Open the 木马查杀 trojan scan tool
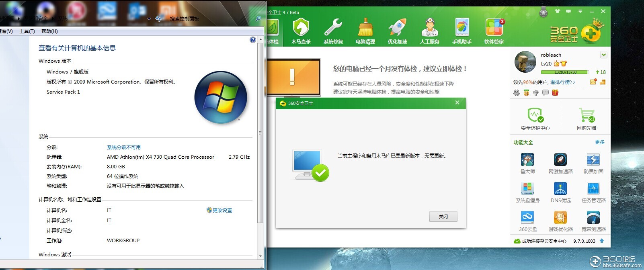 click(301, 31)
